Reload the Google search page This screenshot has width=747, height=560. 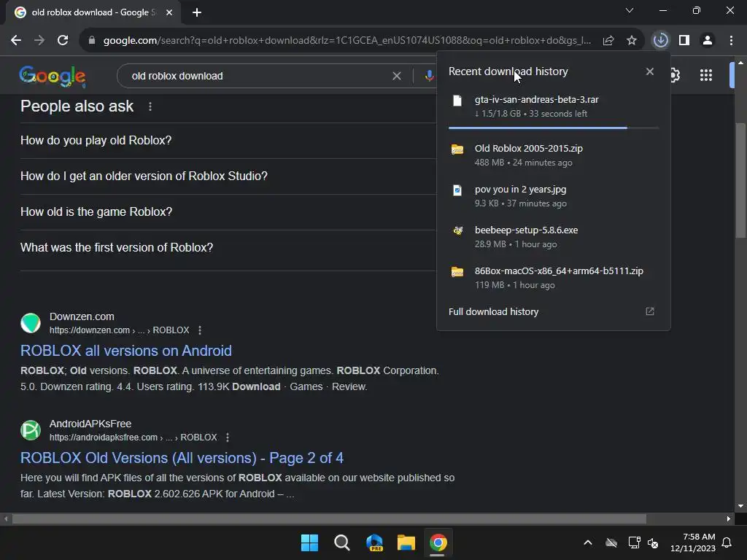(x=63, y=41)
